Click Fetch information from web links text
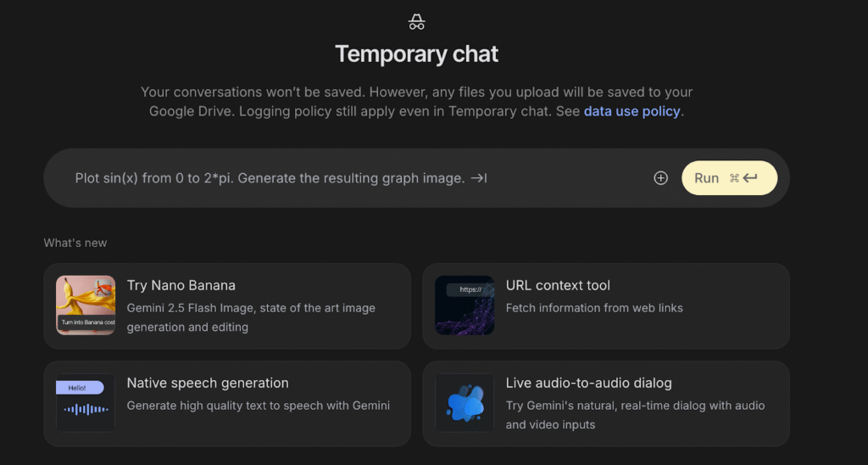Viewport: 868px width, 465px height. click(594, 308)
